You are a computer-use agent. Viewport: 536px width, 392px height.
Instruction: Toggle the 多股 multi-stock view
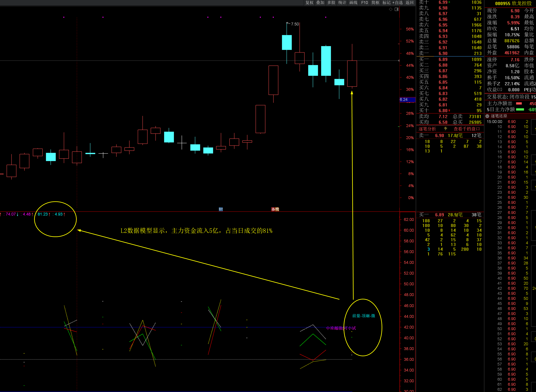(x=331, y=3)
